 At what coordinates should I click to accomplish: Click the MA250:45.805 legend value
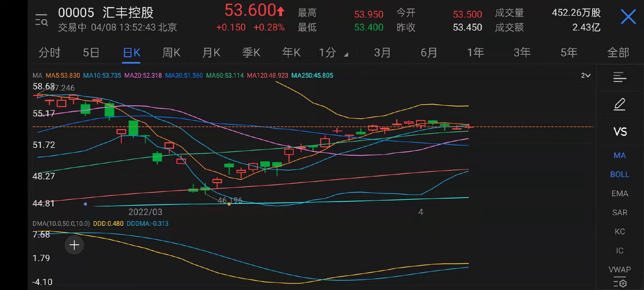312,75
